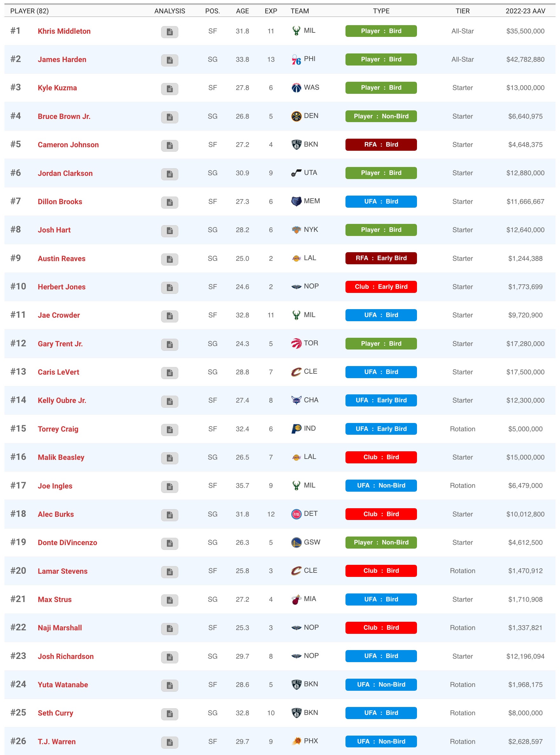Click the analysis icon in Austin Reaves row
Image resolution: width=560 pixels, height=755 pixels.
click(169, 260)
